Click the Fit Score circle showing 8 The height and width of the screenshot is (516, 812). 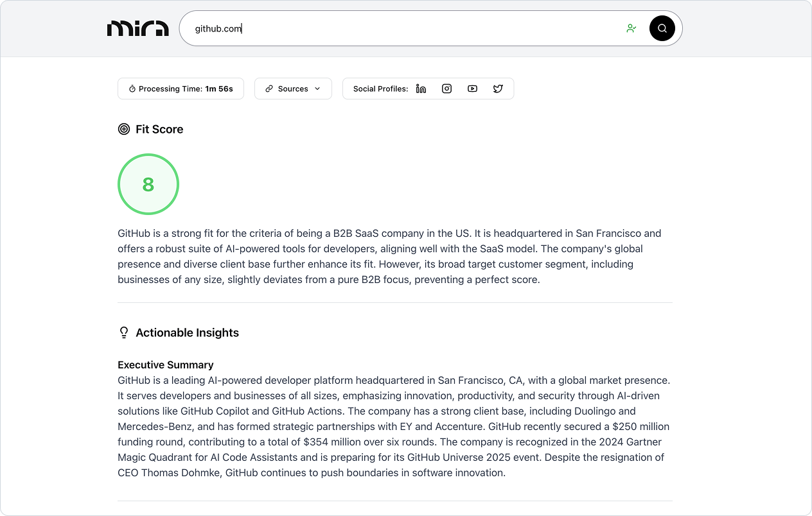pos(148,184)
